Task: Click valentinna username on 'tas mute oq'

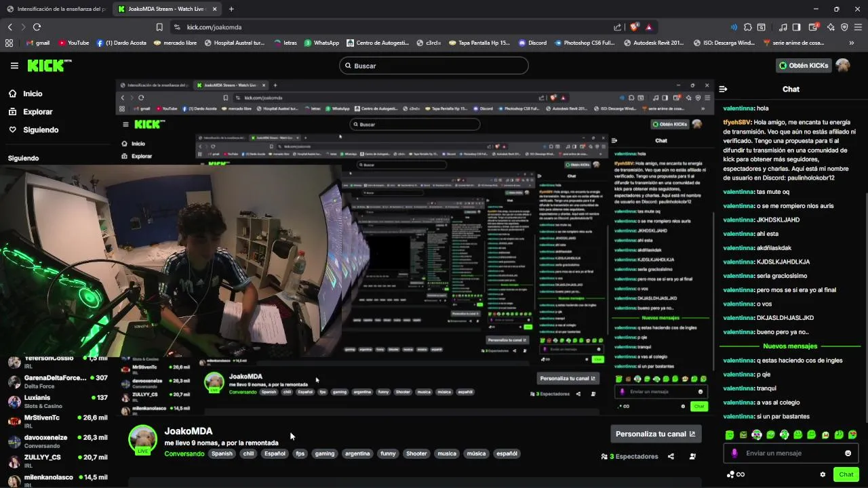Action: [738, 192]
